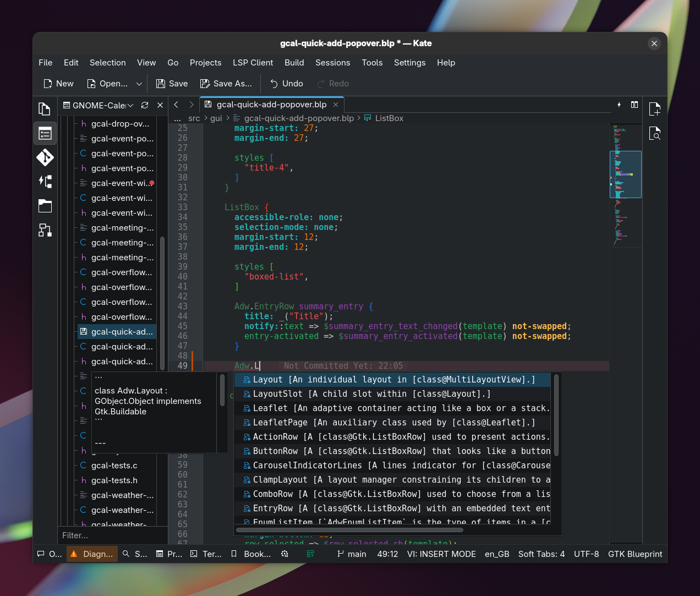Screen dimensions: 700x596
Task: Toggle the Bookmarks panel in bottom bar
Action: [251, 554]
